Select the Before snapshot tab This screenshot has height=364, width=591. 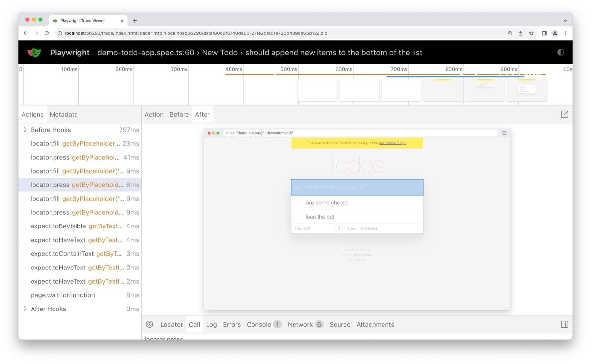click(179, 114)
